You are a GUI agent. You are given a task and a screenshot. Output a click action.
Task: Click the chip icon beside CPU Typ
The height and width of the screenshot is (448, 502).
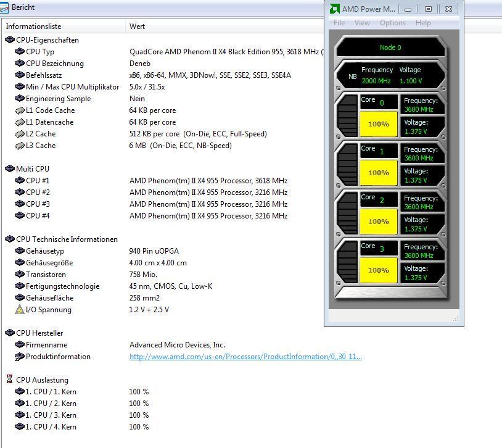tap(20, 51)
